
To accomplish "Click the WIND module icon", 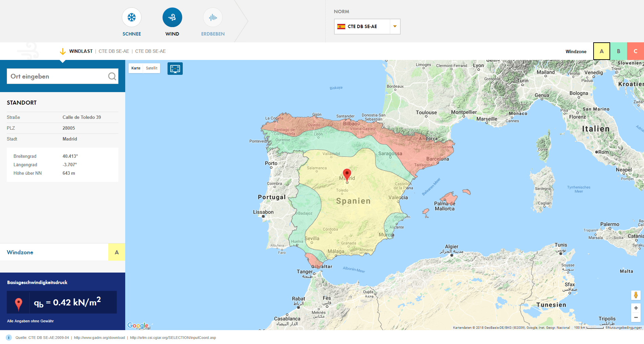I will pyautogui.click(x=172, y=17).
